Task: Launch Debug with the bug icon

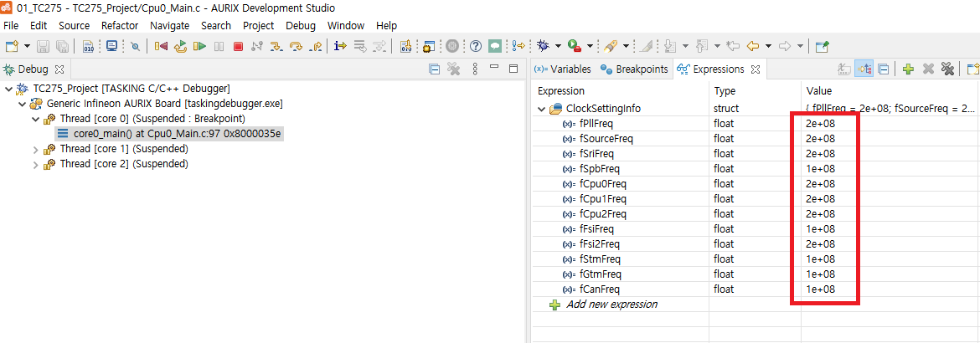Action: [543, 46]
